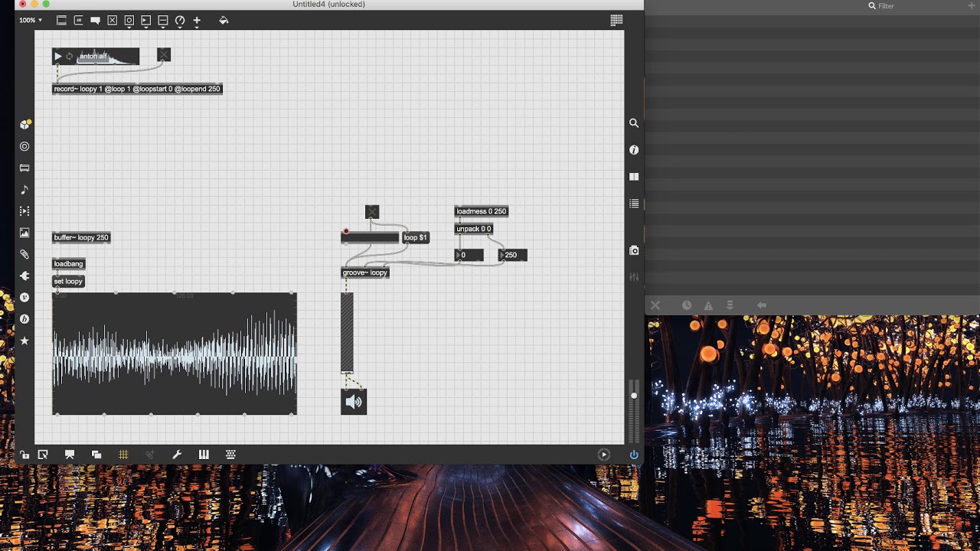
Task: Open the 100% zoom level dropdown
Action: [31, 20]
